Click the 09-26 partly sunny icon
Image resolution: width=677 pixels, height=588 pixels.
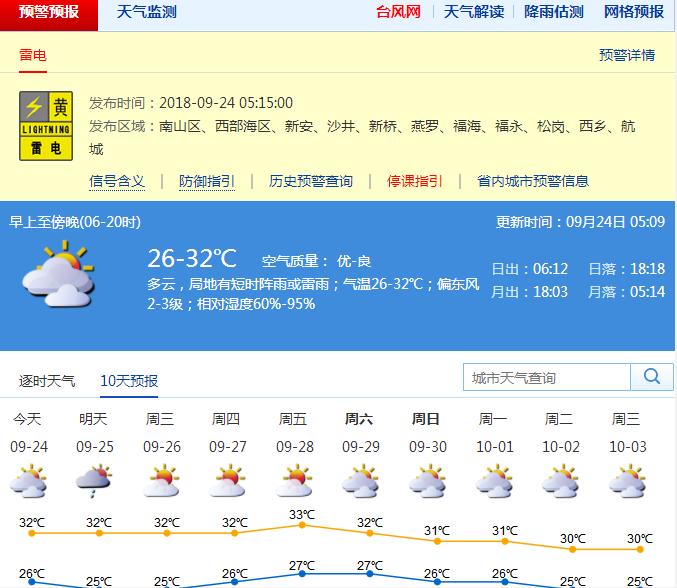point(161,482)
